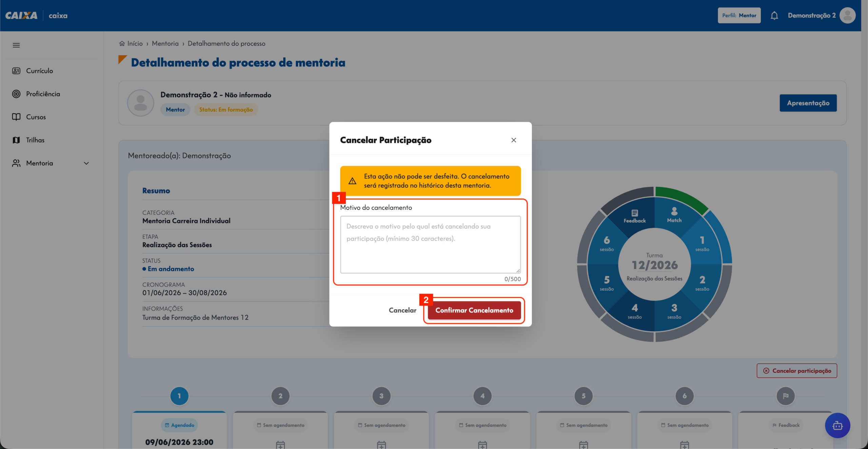Expand the Mentoria sidebar chevron
868x449 pixels.
[x=86, y=163]
